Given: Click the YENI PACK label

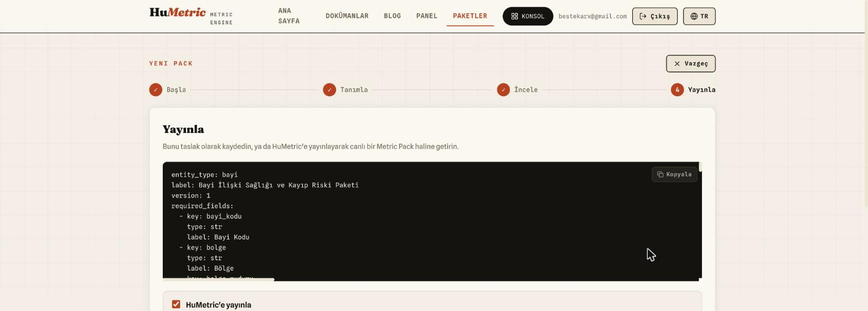Looking at the screenshot, I should click(171, 64).
